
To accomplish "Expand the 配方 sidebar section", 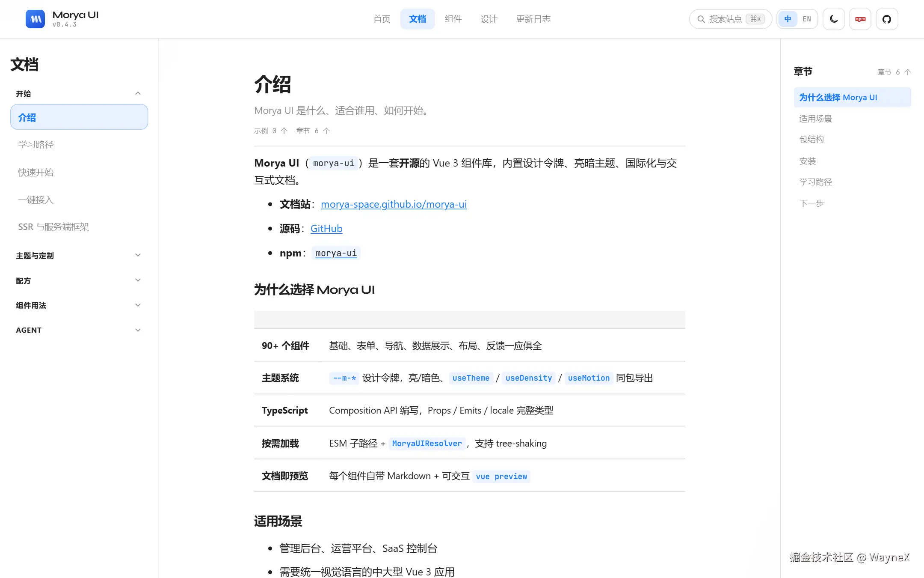I will coord(79,280).
